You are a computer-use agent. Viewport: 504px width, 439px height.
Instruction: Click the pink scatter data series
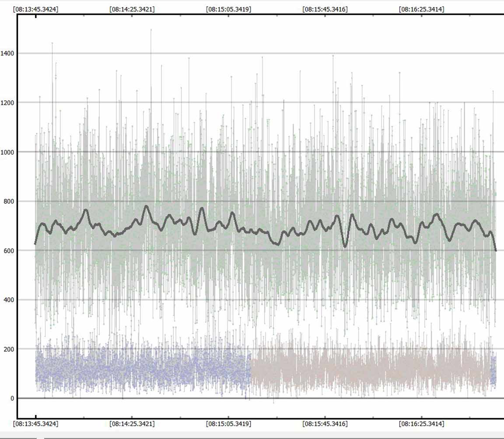tap(370, 368)
